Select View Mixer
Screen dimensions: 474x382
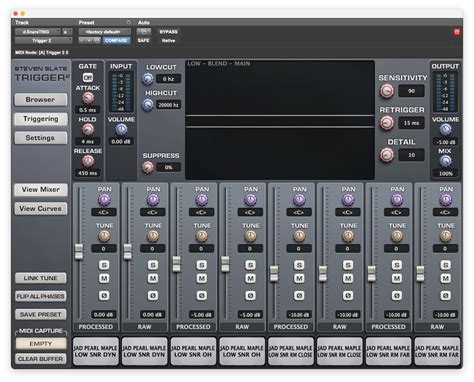pos(41,190)
